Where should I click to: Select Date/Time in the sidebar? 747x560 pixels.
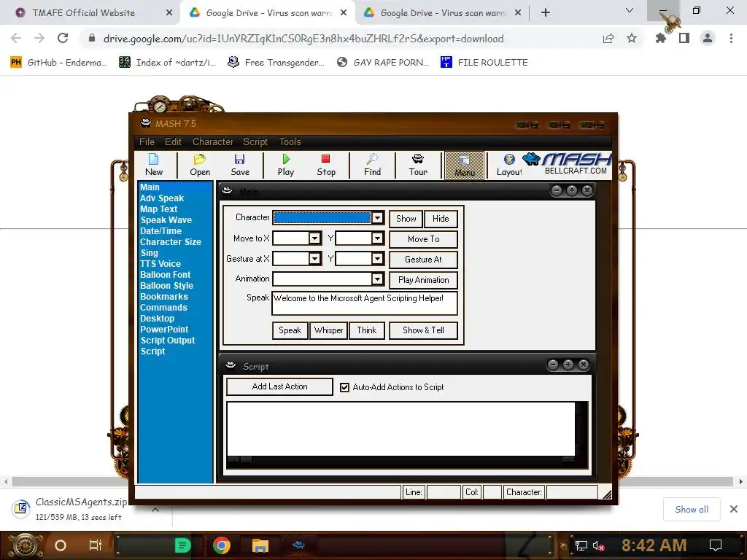[x=160, y=231]
